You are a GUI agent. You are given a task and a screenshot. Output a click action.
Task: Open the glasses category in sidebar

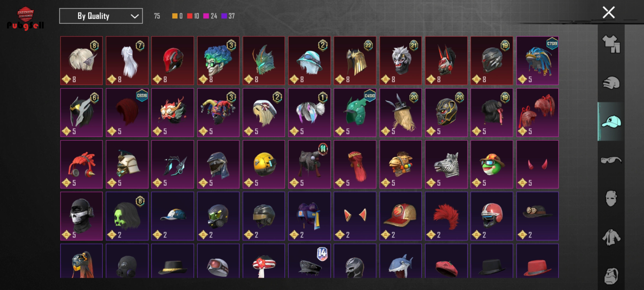pos(611,160)
